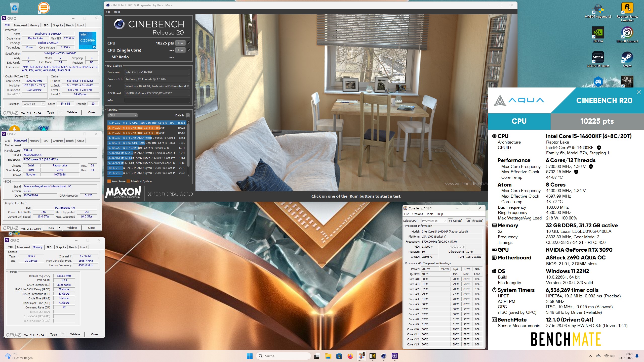Toggle the CPU test checkbox in Cinebench
Image resolution: width=644 pixels, height=362 pixels.
coord(189,43)
